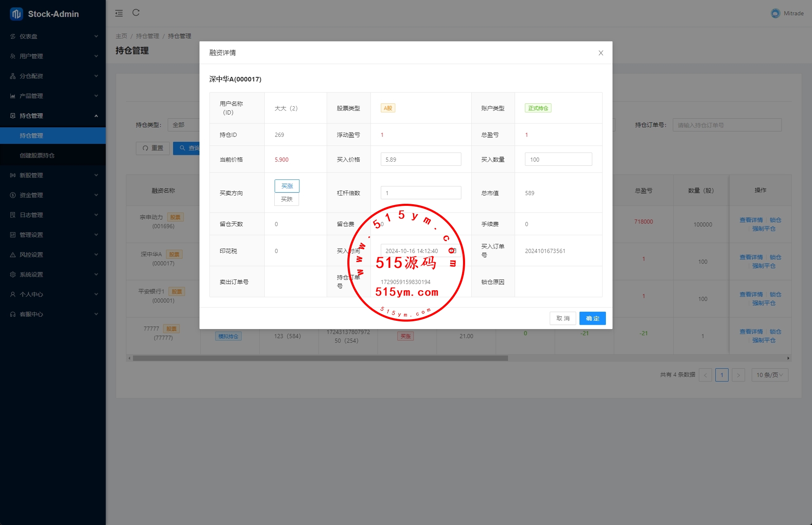Viewport: 812px width, 525px height.
Task: Click the 取消 cancel button
Action: click(563, 318)
